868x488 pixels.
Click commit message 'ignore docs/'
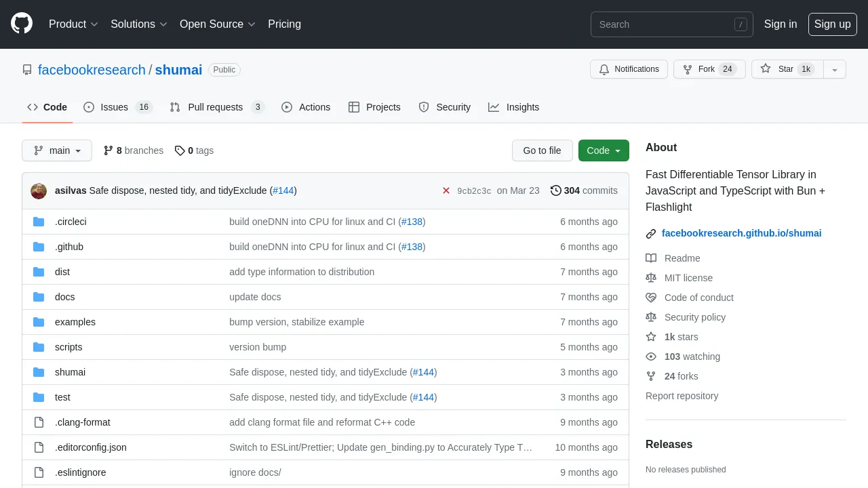click(x=255, y=472)
